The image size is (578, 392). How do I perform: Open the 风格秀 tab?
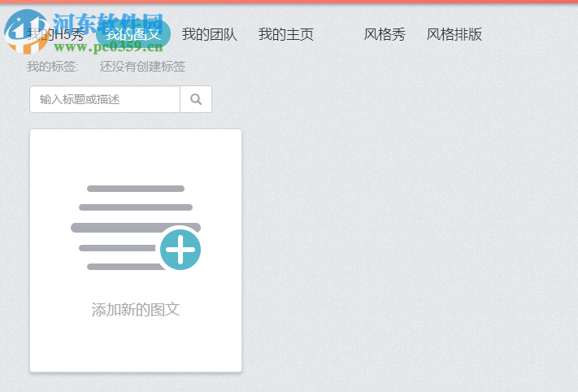pos(385,34)
